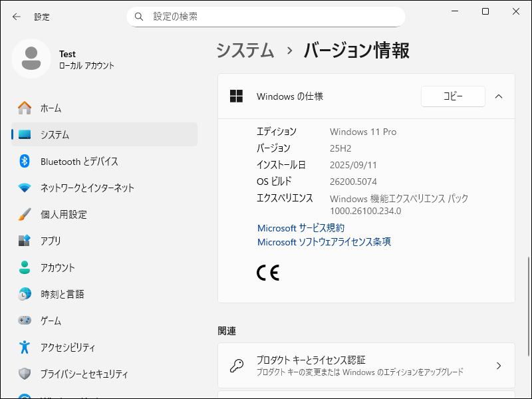Open ゲーム settings page
532x399 pixels.
click(104, 321)
